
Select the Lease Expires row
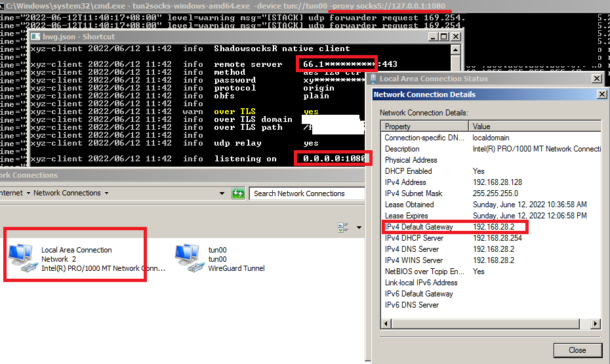pos(491,216)
